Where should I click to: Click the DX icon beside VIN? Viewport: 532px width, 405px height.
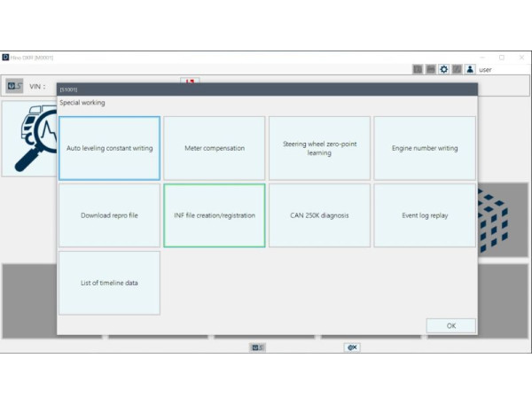point(14,86)
